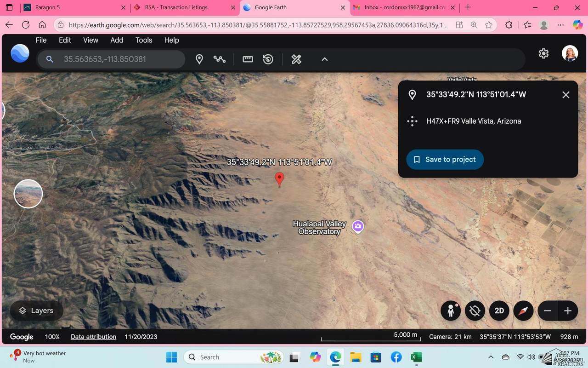Open the Data attribution link

click(x=93, y=336)
